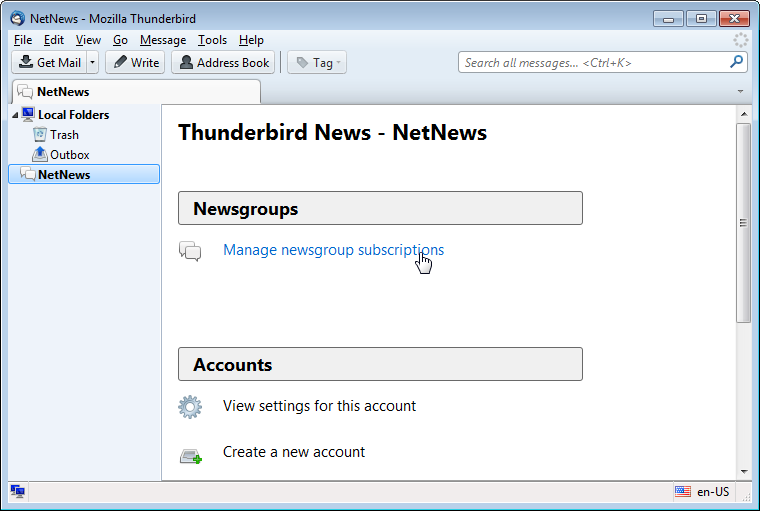This screenshot has width=760, height=511.
Task: Click Manage newsgroup subscriptions link
Action: [x=333, y=250]
